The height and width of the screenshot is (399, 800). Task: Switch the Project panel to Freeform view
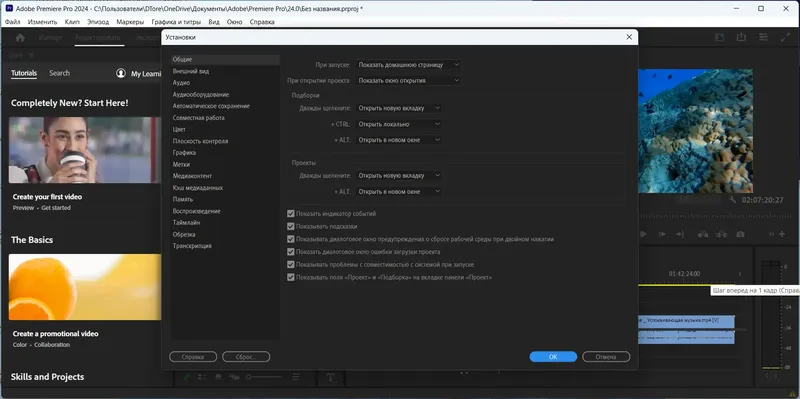(x=234, y=377)
